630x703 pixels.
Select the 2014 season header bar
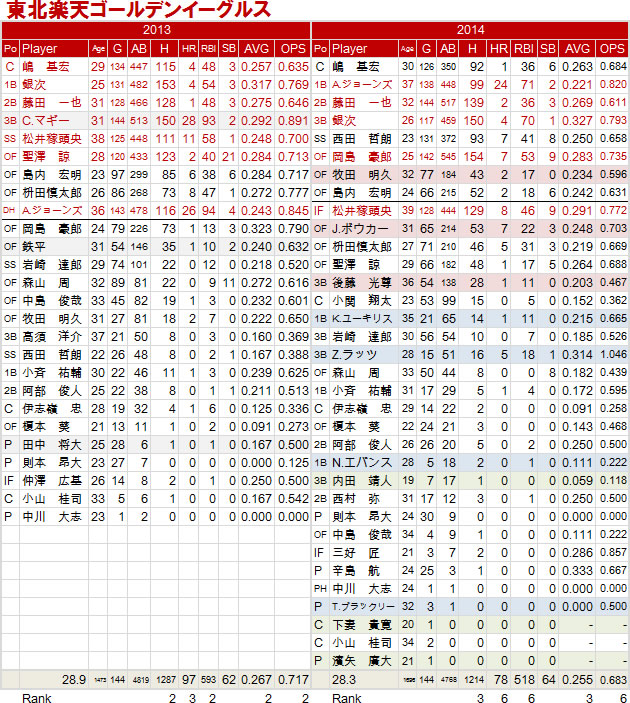pos(470,30)
